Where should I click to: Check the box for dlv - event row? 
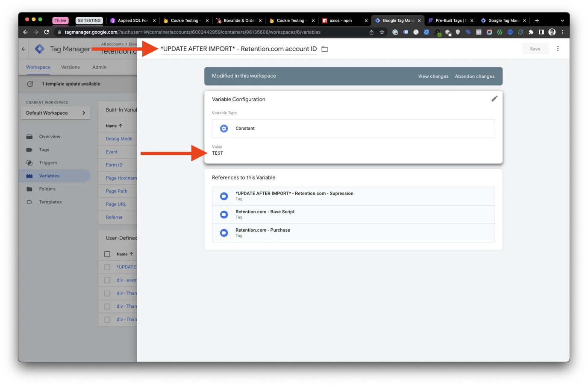coord(107,280)
